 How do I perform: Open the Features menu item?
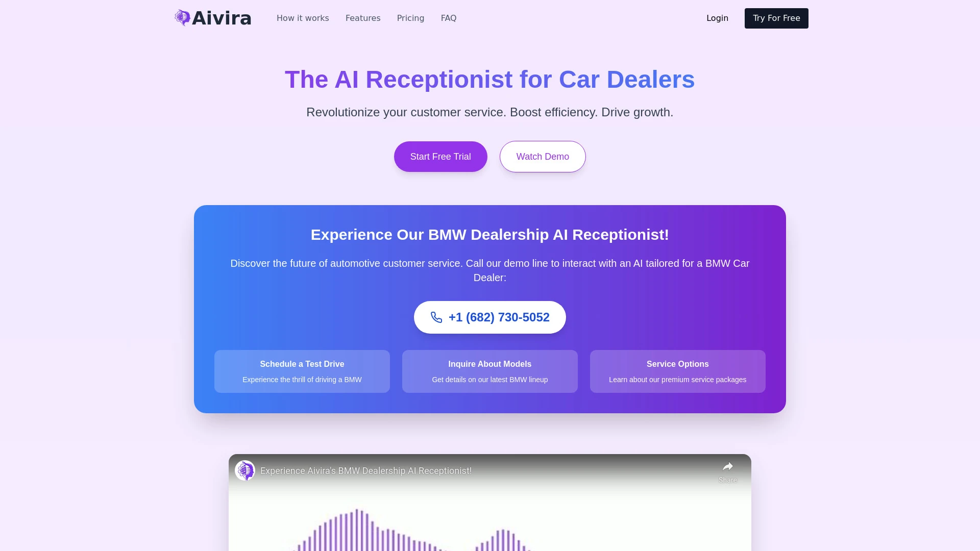(x=363, y=18)
